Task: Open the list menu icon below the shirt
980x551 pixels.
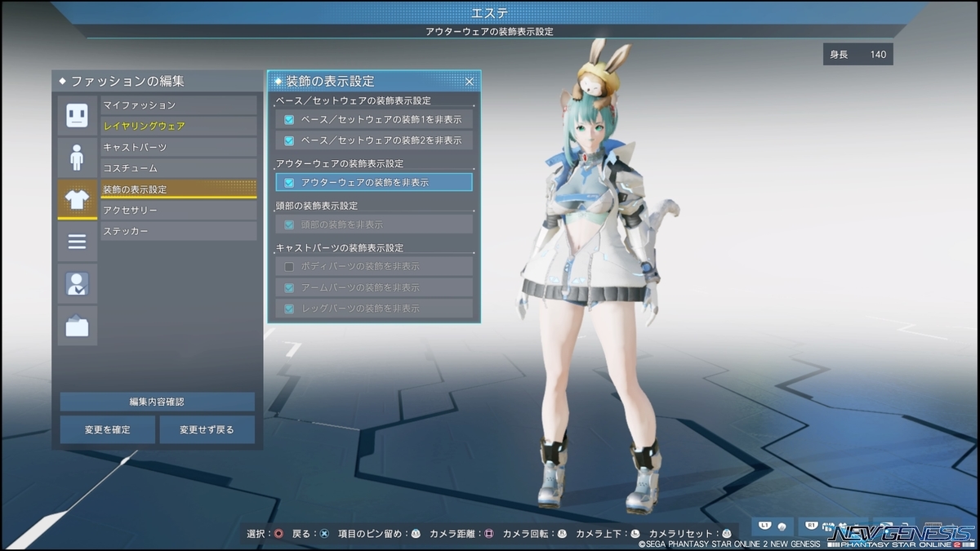Action: 77,242
